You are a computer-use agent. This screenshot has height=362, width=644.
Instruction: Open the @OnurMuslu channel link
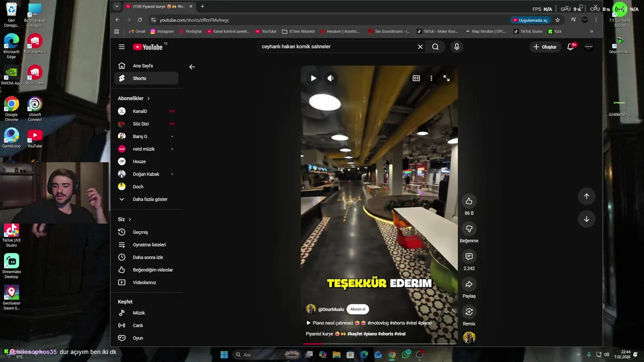[331, 309]
